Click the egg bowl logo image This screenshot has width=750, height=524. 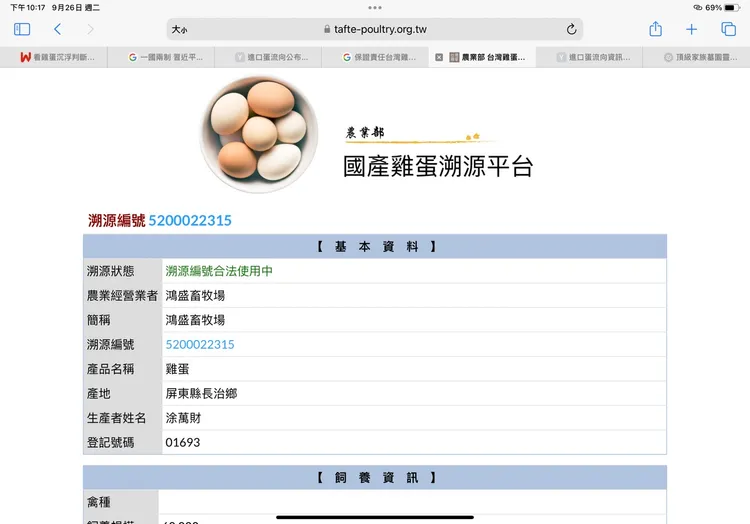click(259, 134)
